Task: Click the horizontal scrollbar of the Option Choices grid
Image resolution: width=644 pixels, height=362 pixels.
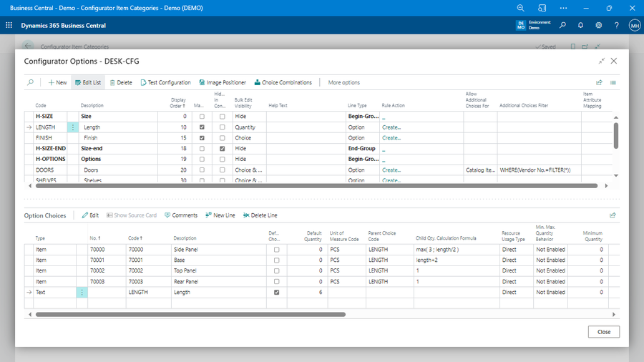Action: [x=190, y=314]
